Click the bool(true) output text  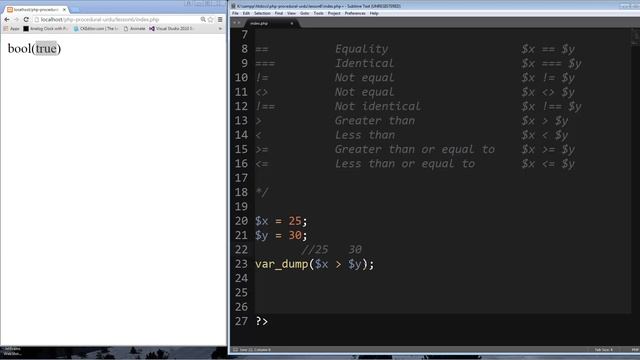coord(34,49)
